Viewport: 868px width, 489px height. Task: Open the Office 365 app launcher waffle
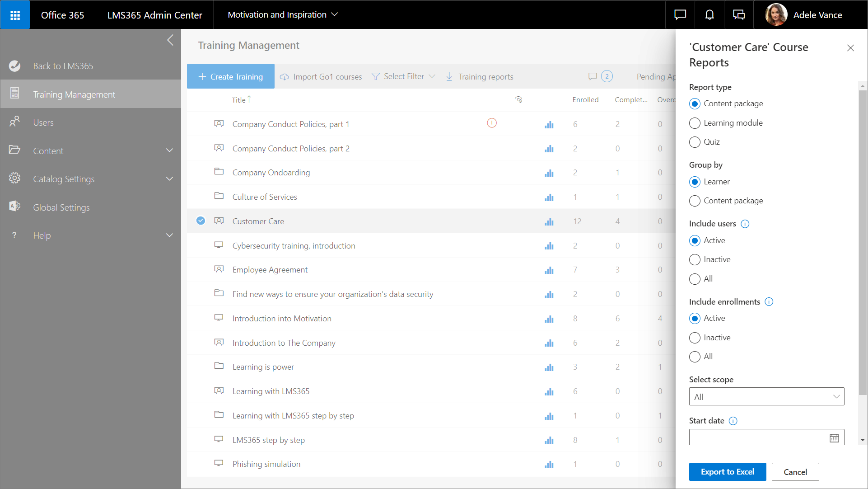[15, 15]
